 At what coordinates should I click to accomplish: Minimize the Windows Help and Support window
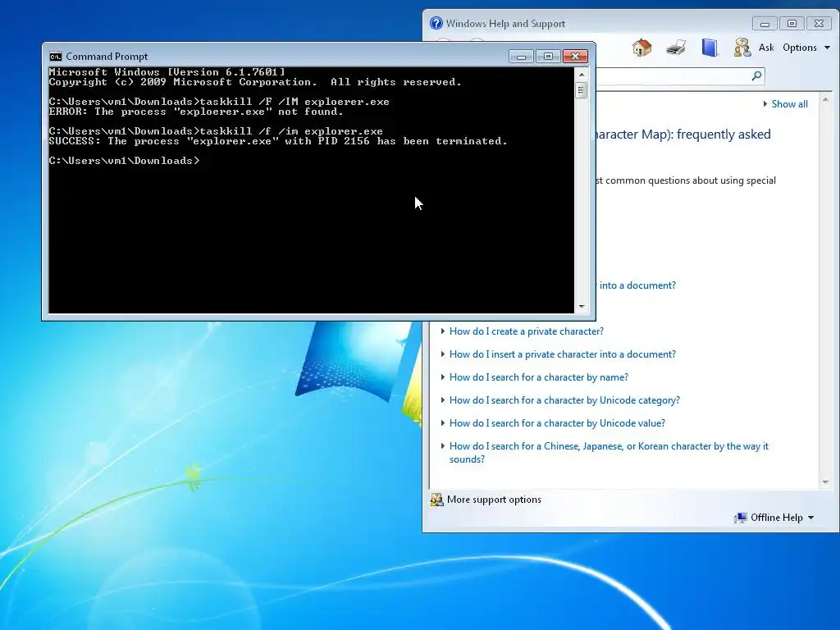pos(765,24)
